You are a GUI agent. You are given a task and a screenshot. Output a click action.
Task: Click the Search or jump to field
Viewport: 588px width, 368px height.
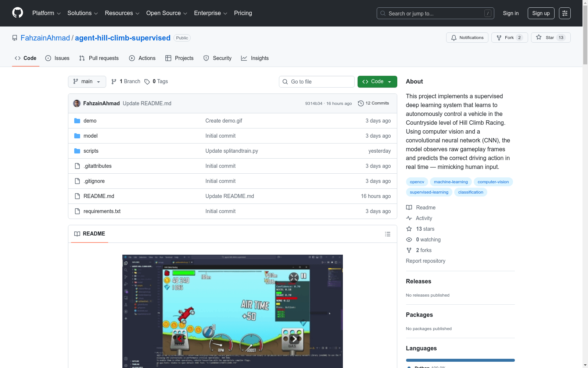[435, 13]
